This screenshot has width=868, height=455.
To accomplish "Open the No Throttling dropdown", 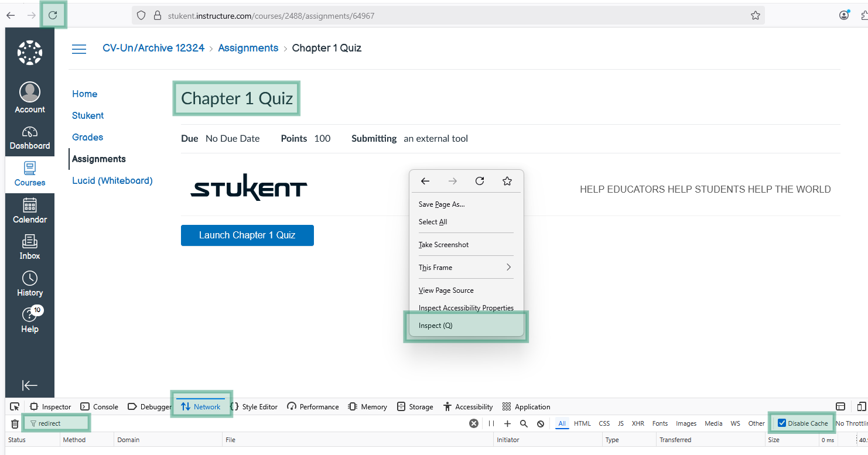I will click(851, 423).
